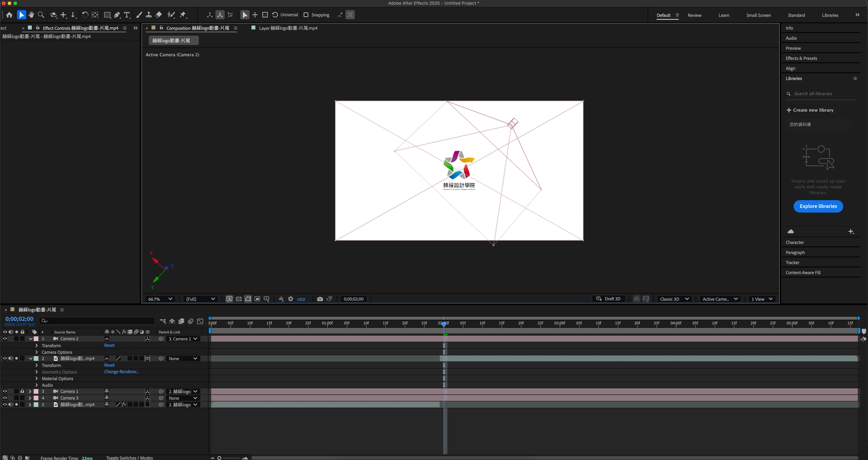Switch to the Learn workspace
This screenshot has height=460, width=868.
pos(724,15)
